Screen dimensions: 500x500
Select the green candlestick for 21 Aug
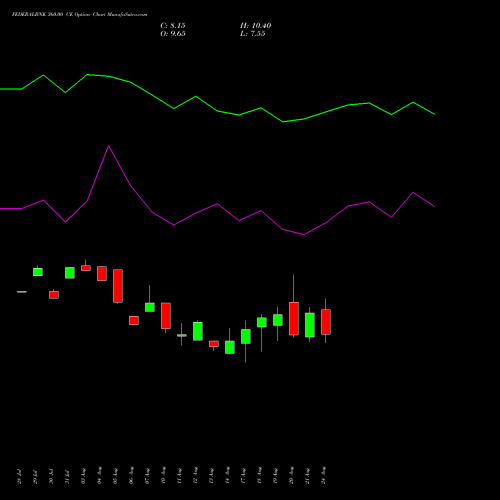click(x=310, y=325)
